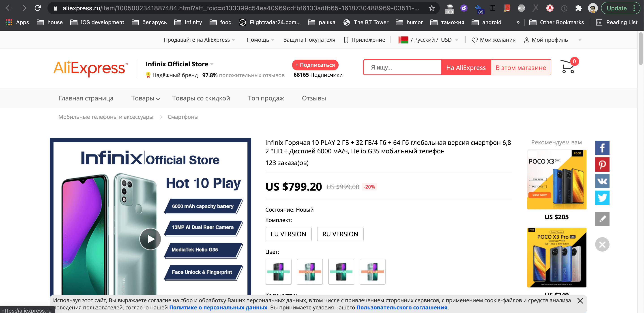Expand the Помощь dropdown
644x313 pixels.
(x=260, y=40)
